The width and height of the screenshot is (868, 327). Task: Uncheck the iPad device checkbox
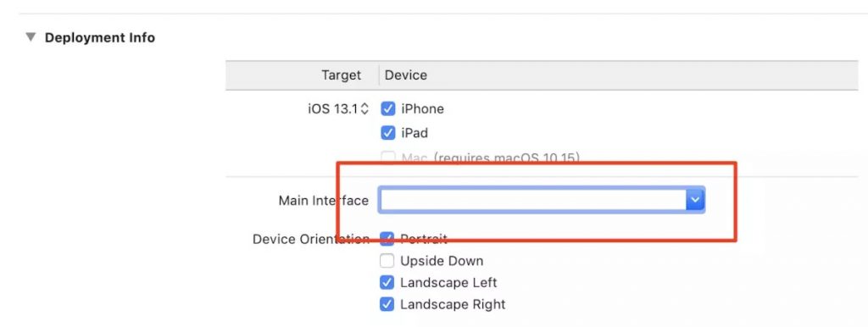387,133
